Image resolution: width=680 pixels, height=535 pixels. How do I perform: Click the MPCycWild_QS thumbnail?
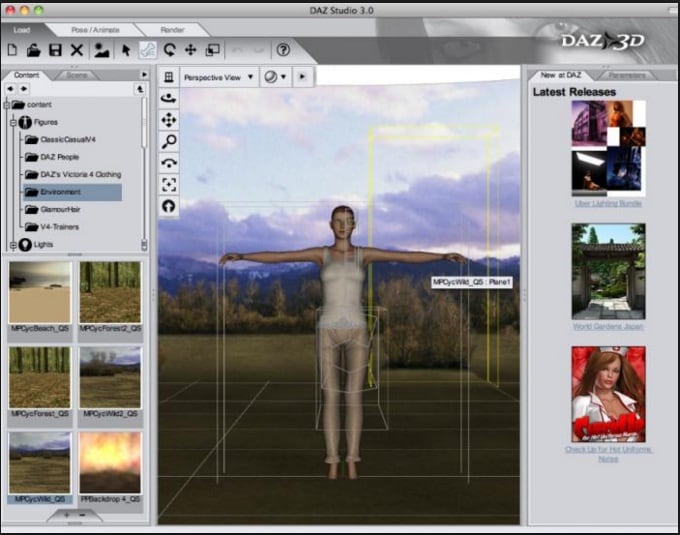[40, 463]
